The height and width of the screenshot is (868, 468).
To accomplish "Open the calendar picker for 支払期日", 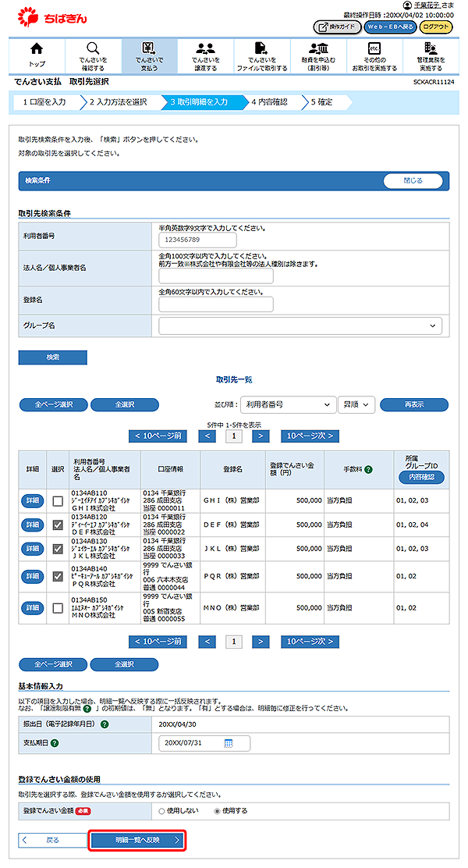I will tap(229, 742).
